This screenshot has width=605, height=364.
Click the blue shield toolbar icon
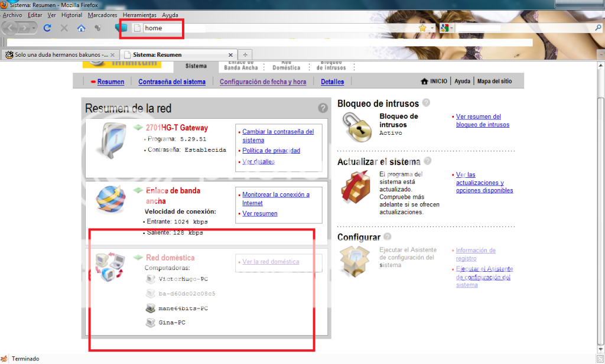pos(121,28)
